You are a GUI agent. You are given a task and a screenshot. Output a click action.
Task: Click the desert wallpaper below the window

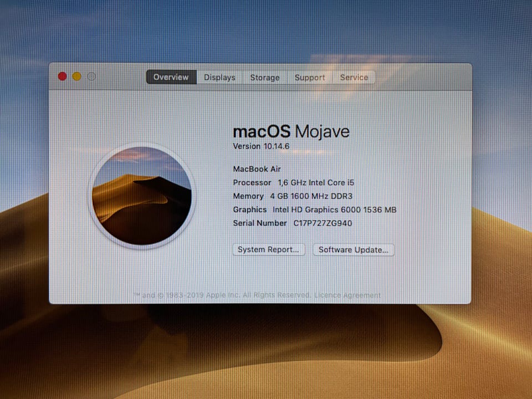tap(266, 353)
